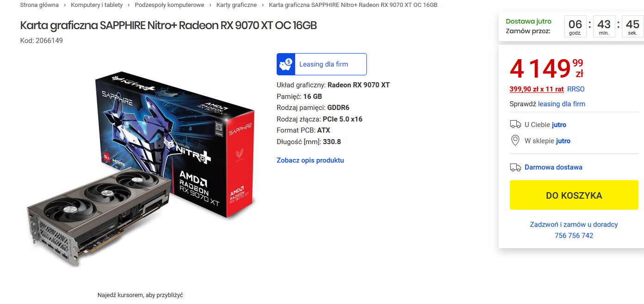Click the 399,90 zł x 11 rat installment link
The width and height of the screenshot is (644, 304).
point(537,89)
